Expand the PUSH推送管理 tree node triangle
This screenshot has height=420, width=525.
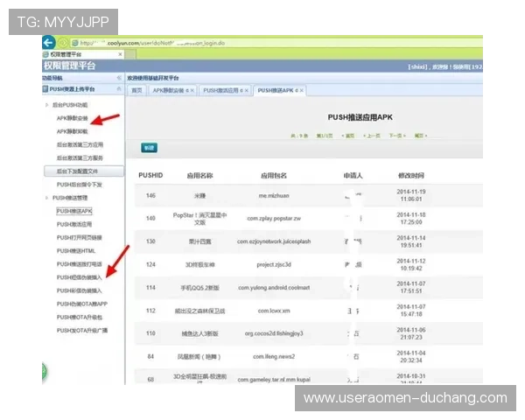(x=46, y=198)
